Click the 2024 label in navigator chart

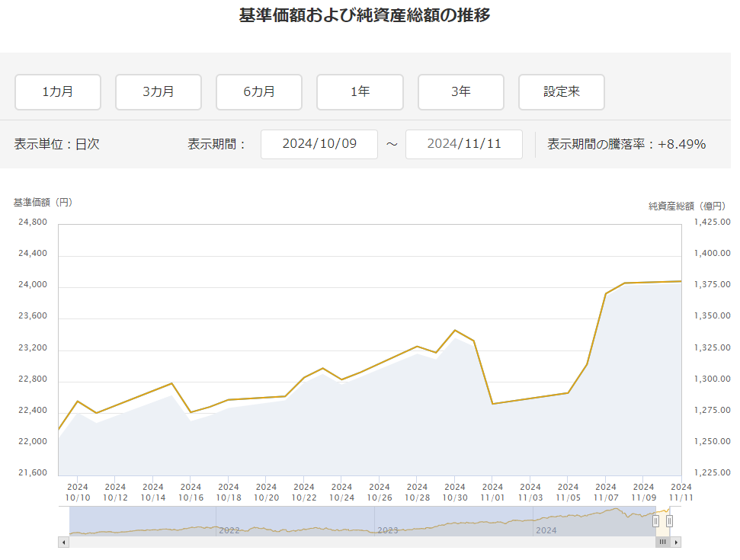tap(546, 530)
